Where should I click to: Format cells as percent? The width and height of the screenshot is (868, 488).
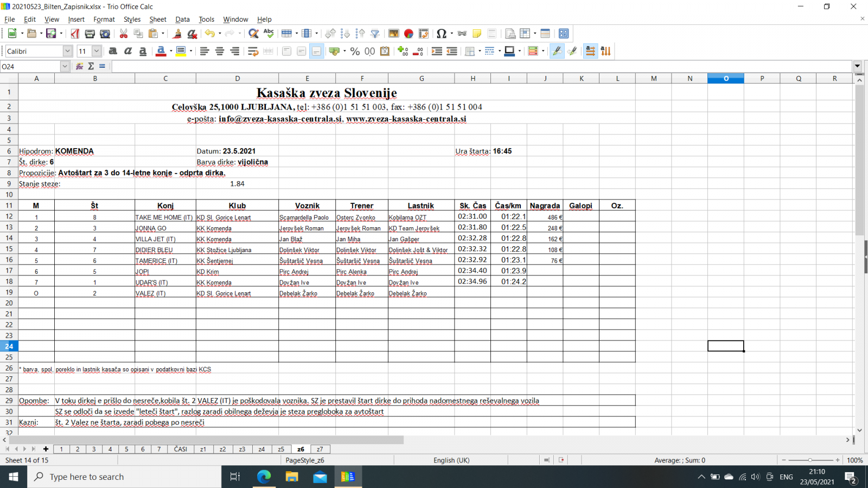click(x=355, y=51)
